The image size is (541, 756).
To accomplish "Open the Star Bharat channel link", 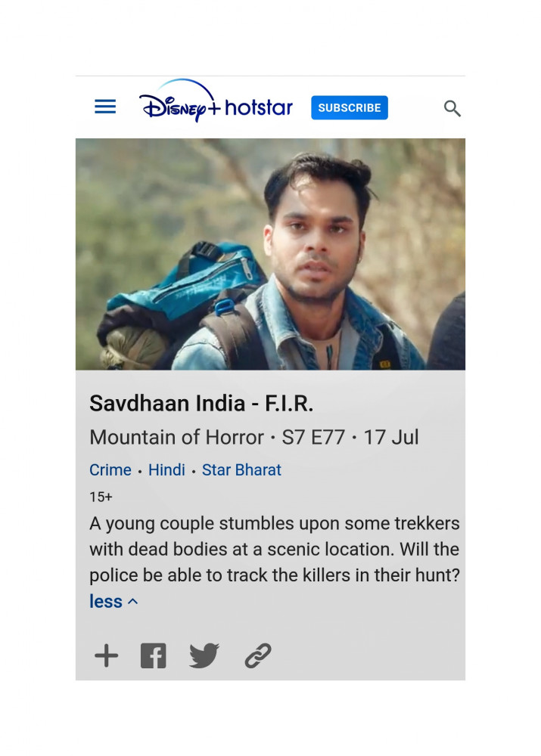I will pyautogui.click(x=241, y=470).
